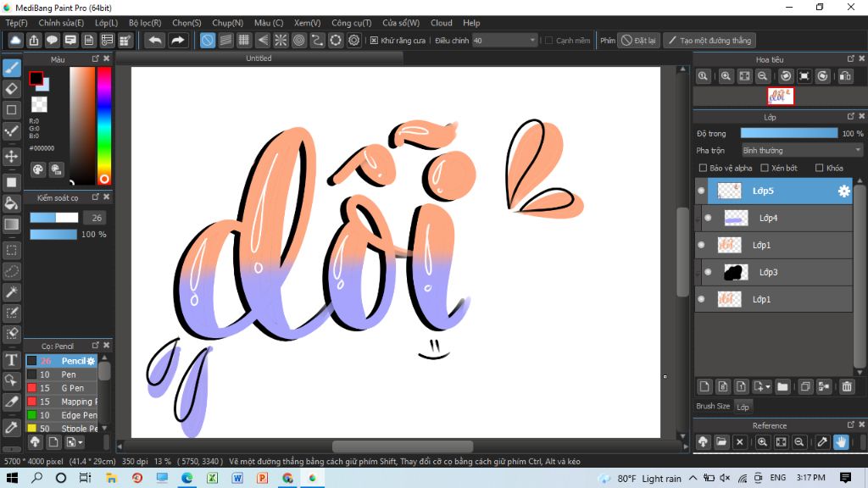Select the Lasso selection tool
Screen dimensions: 868x488
pyautogui.click(x=12, y=271)
